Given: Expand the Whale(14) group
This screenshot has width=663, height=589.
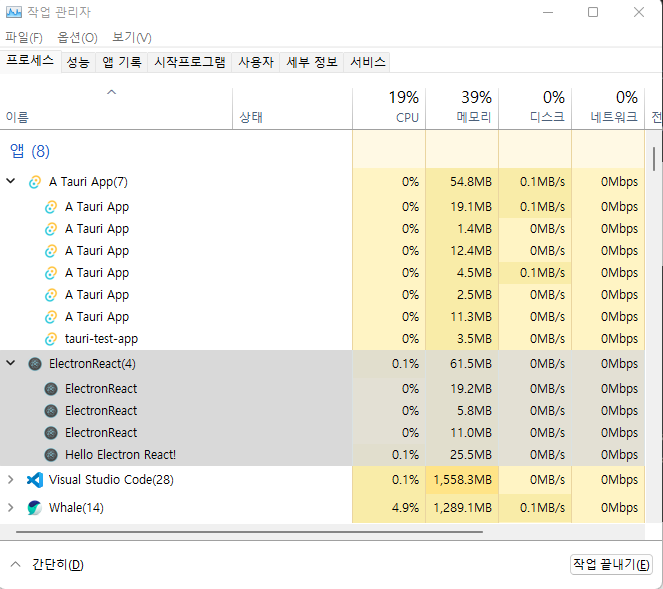Looking at the screenshot, I should tap(11, 507).
